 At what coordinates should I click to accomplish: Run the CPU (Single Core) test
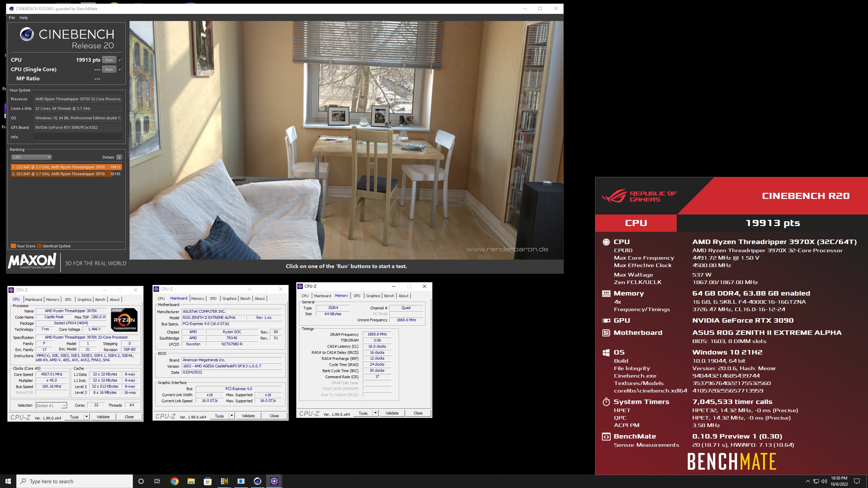(x=109, y=69)
